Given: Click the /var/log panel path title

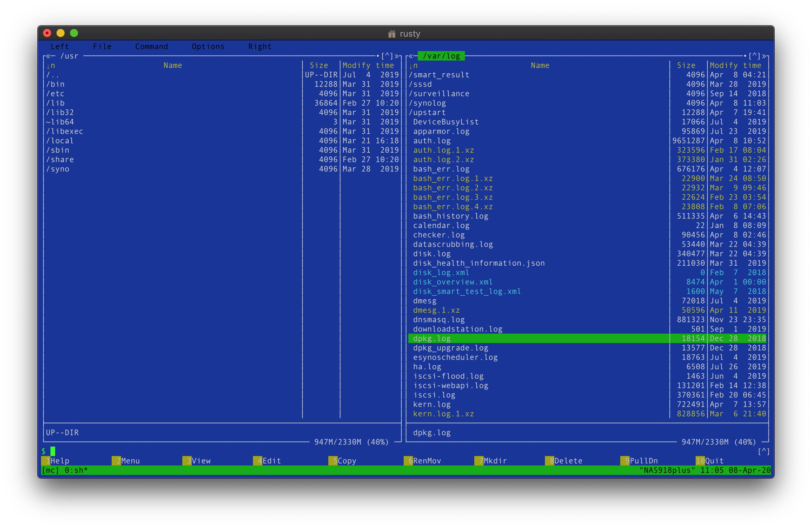Looking at the screenshot, I should coord(441,56).
